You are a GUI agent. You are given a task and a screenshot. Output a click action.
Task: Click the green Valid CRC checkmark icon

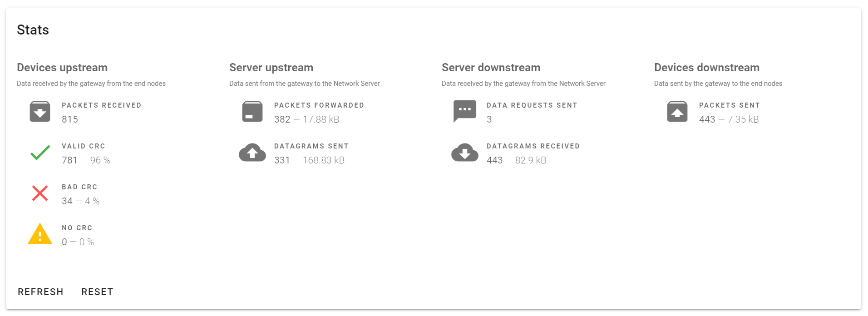click(x=40, y=153)
